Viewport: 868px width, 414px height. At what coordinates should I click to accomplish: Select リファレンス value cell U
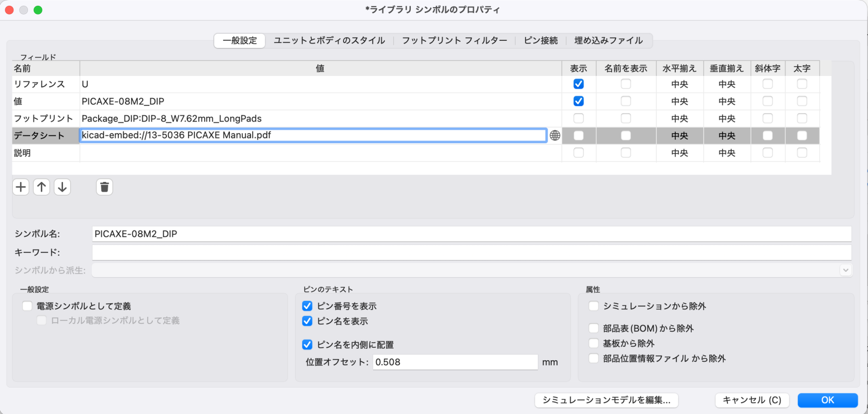click(321, 84)
